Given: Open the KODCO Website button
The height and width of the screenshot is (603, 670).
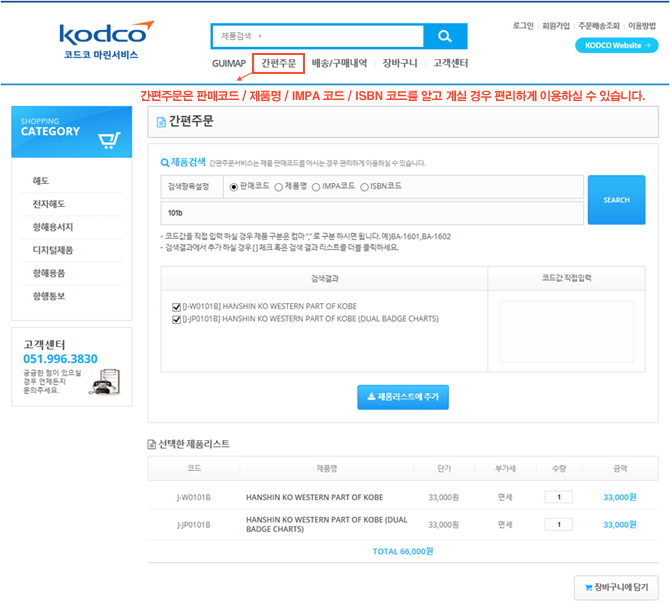Looking at the screenshot, I should pyautogui.click(x=617, y=45).
